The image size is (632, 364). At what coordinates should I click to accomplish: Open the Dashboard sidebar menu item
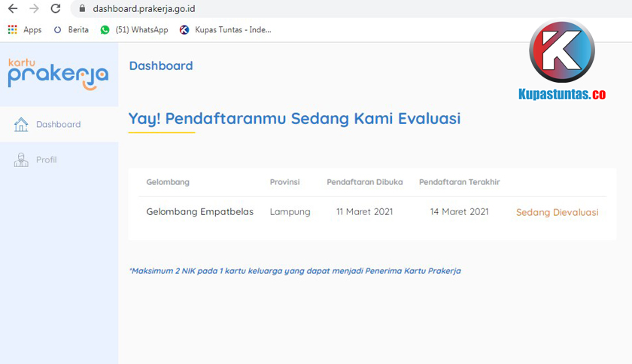[x=59, y=124]
